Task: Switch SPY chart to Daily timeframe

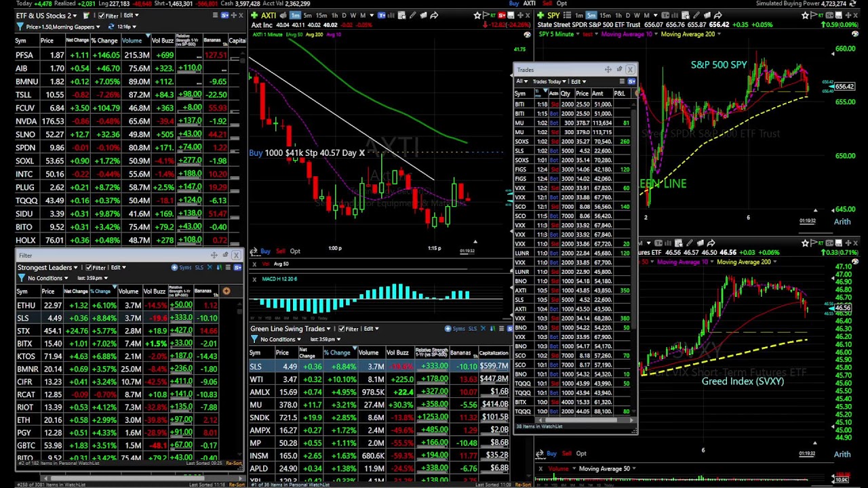Action: [x=627, y=16]
